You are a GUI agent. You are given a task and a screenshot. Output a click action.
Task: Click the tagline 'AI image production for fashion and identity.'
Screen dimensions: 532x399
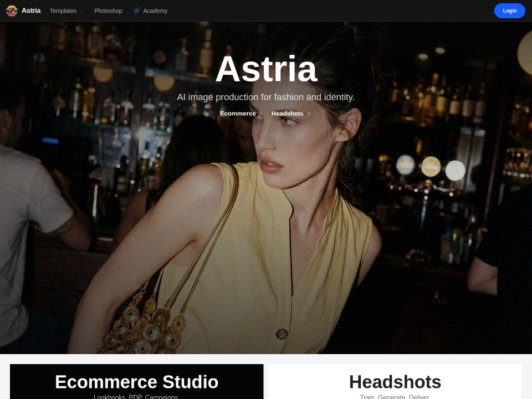(265, 97)
